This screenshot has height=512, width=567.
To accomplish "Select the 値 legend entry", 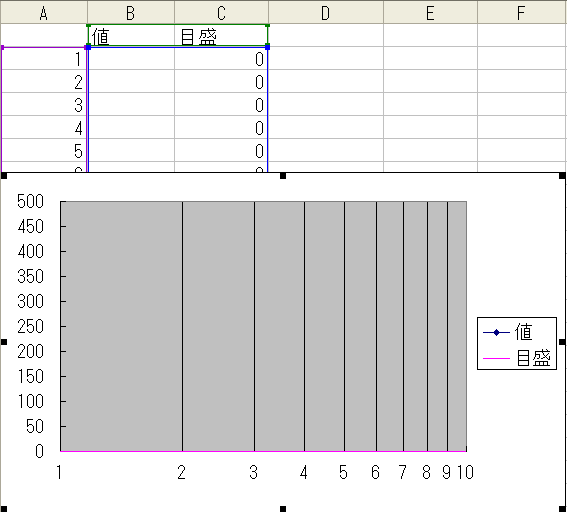I will point(508,332).
